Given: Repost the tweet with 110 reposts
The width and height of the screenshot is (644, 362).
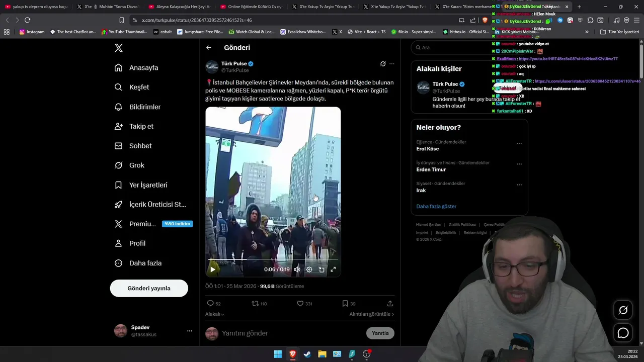Looking at the screenshot, I should point(259,304).
